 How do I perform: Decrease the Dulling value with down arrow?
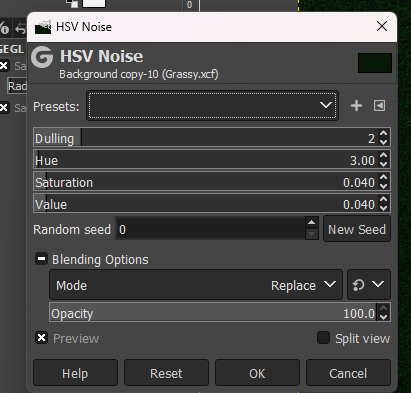384,142
